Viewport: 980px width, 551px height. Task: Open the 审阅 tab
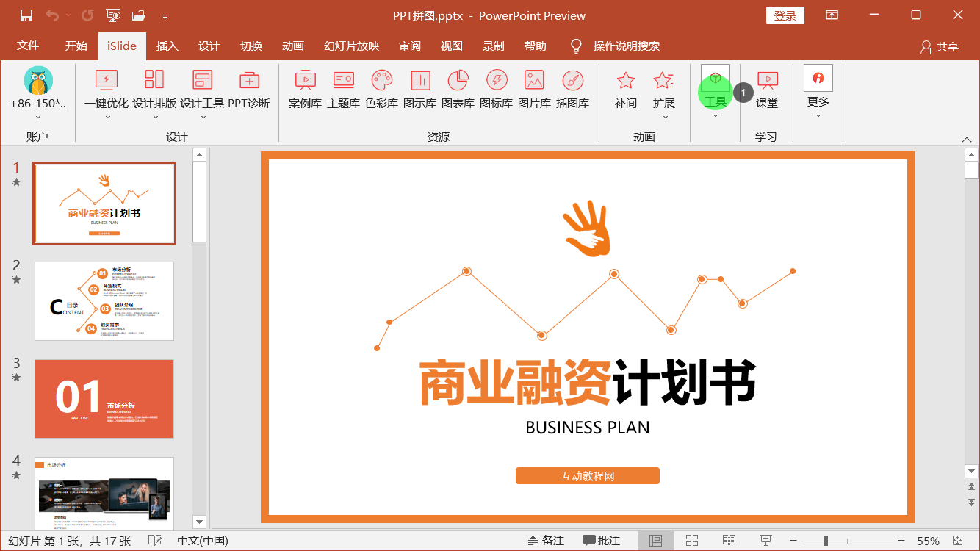[x=410, y=46]
